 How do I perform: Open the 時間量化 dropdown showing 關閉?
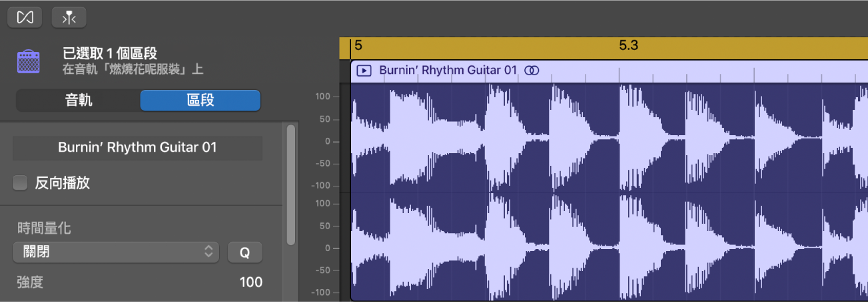[x=116, y=252]
